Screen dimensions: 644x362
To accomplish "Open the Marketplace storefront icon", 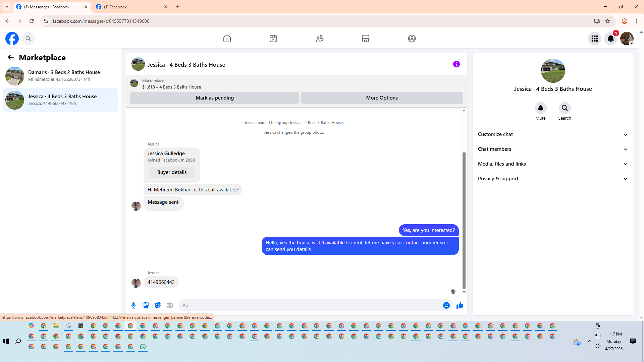I will 366,39.
